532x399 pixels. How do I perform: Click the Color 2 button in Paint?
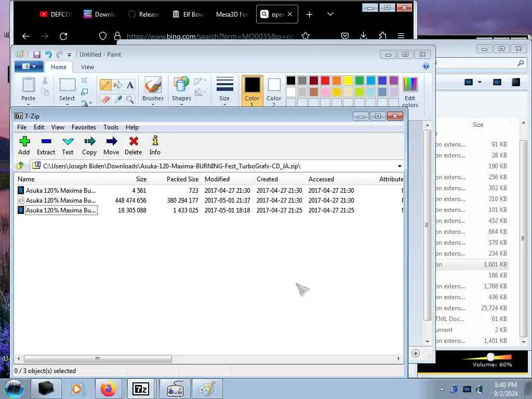[274, 91]
